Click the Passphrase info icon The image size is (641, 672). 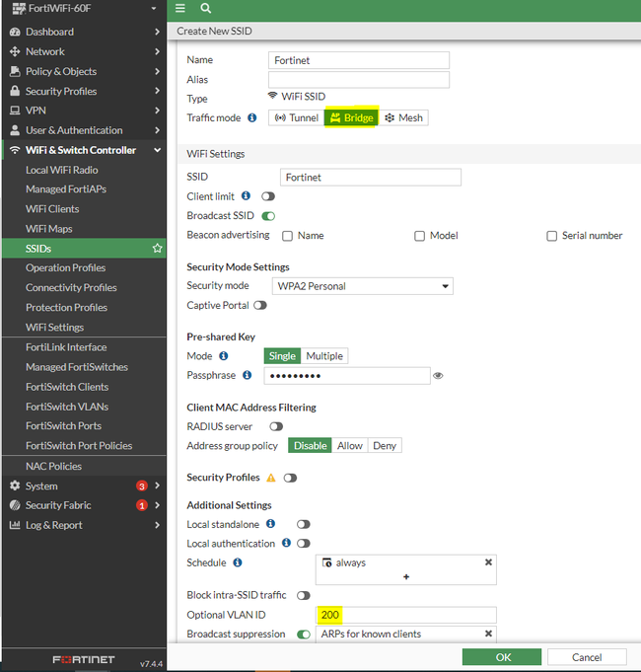(248, 375)
